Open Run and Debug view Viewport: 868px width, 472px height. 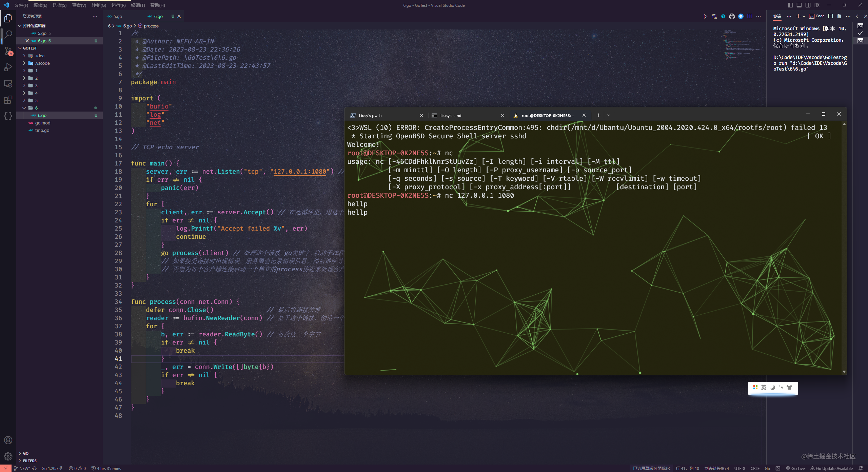[x=8, y=67]
